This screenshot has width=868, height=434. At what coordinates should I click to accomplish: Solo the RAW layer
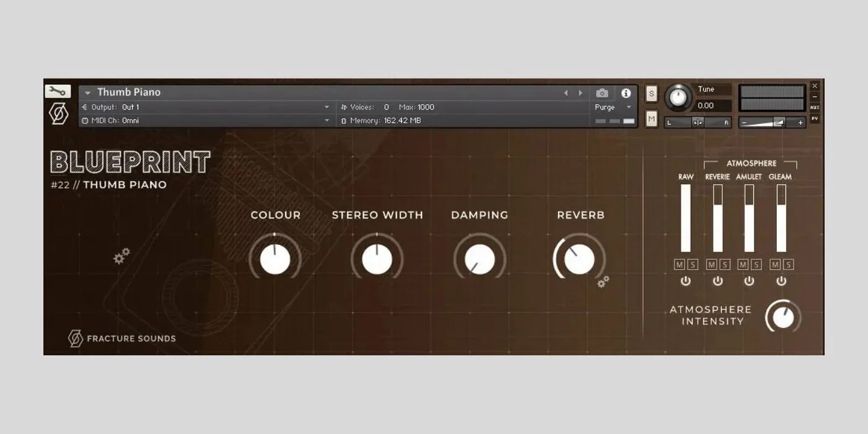pos(693,265)
